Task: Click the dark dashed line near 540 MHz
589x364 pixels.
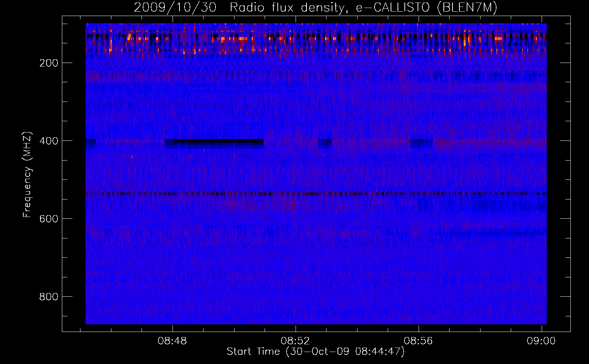Action: pyautogui.click(x=316, y=194)
